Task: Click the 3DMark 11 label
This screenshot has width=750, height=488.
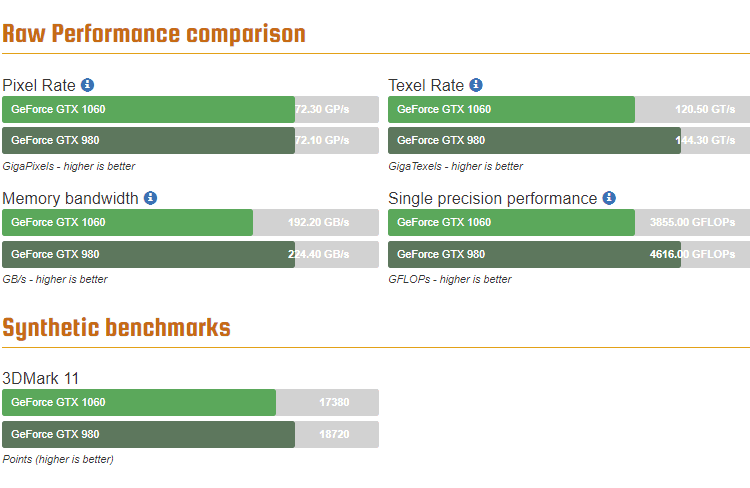Action: click(x=41, y=378)
